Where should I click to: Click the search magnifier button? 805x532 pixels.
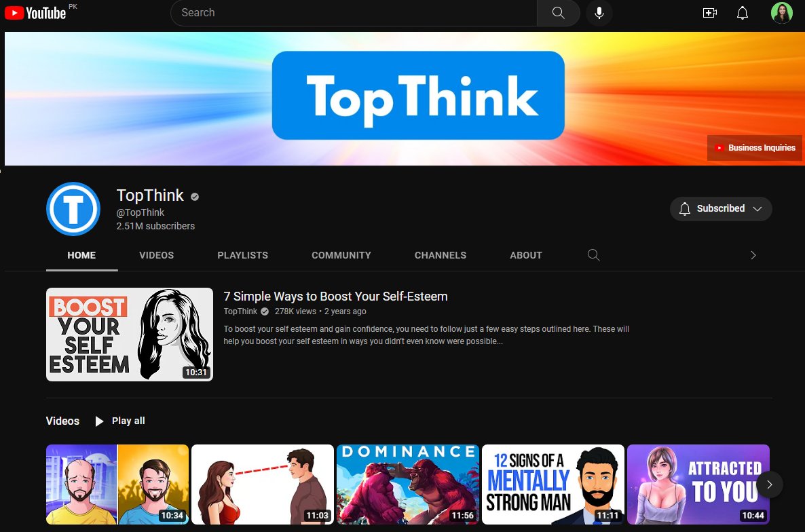point(558,13)
